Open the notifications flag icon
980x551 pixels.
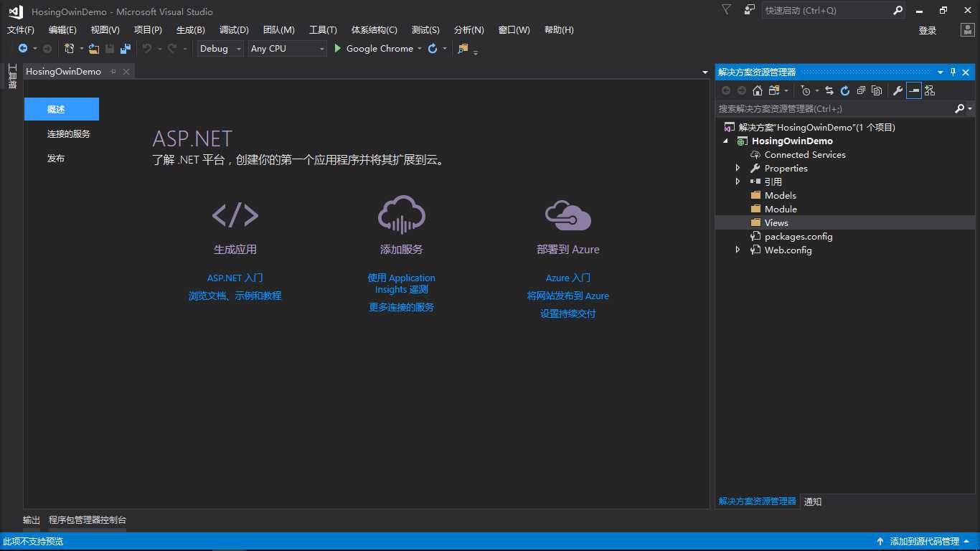(x=727, y=10)
